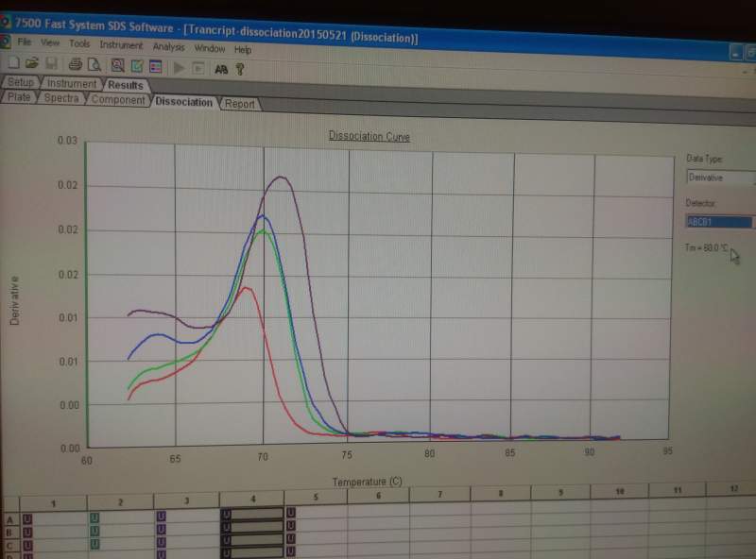756x559 pixels.
Task: Click the Tm = 88.0 °C readout
Action: pos(706,247)
